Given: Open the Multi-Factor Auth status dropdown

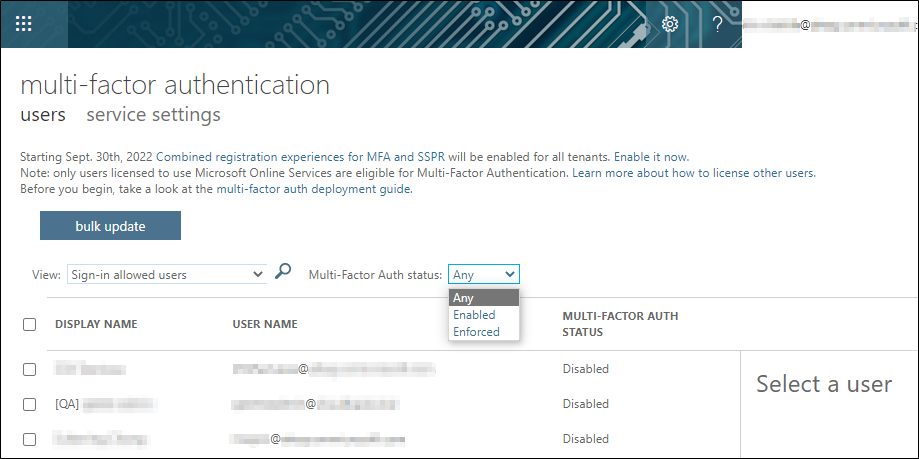Looking at the screenshot, I should tap(484, 274).
